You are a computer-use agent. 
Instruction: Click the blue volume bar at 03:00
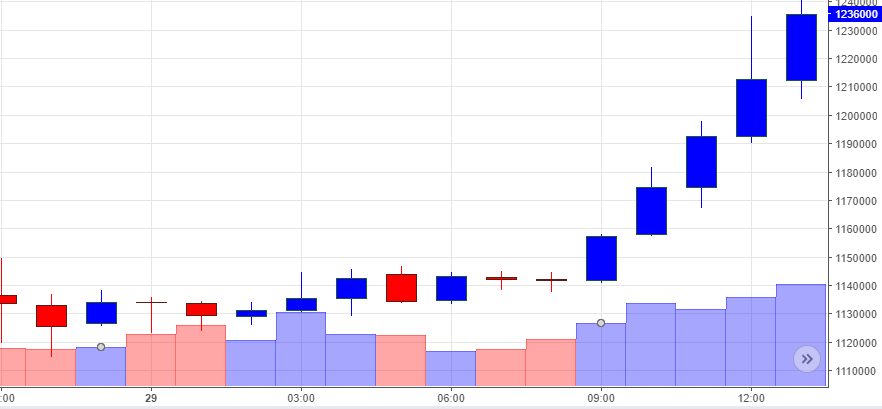click(301, 348)
